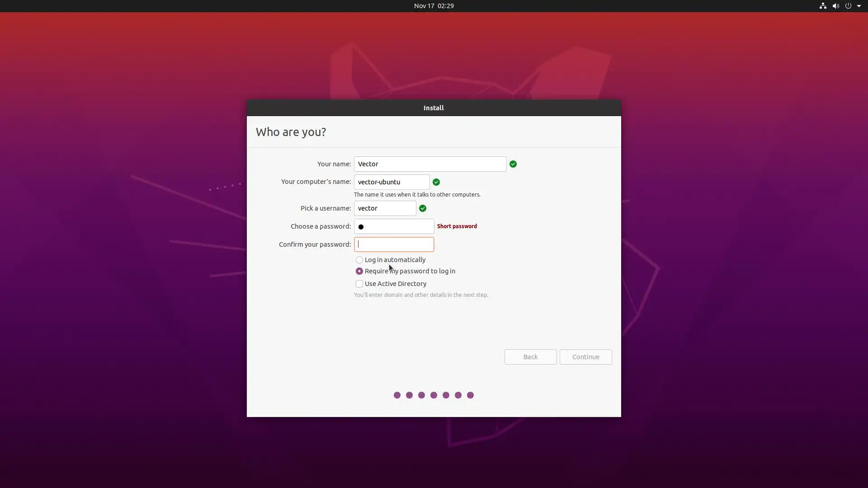
Task: Click the volume speaker icon in top bar
Action: click(835, 6)
